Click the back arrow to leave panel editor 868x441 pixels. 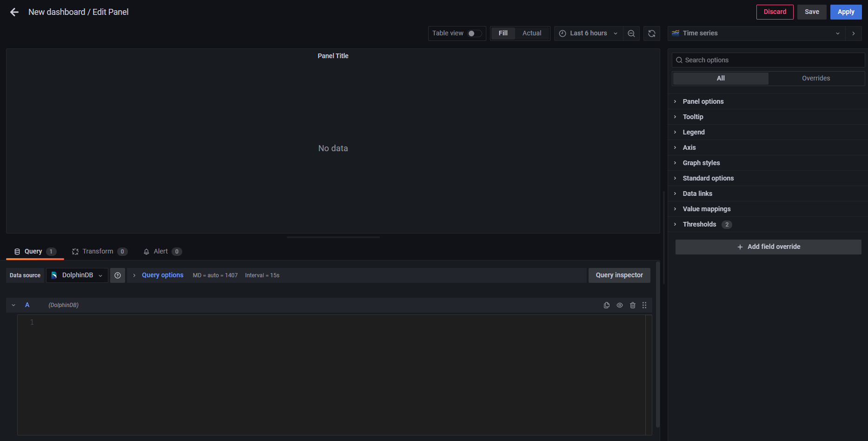(x=14, y=12)
